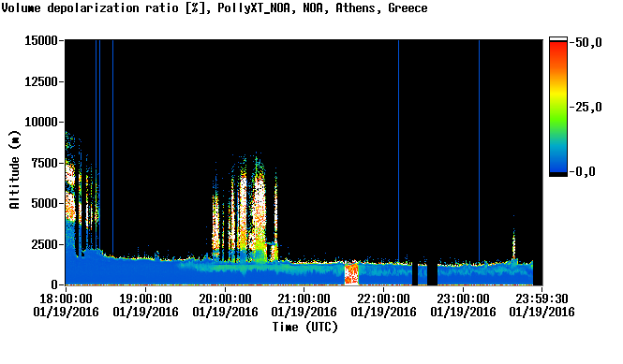Click the red-orange patch near 21:35

pos(351,273)
